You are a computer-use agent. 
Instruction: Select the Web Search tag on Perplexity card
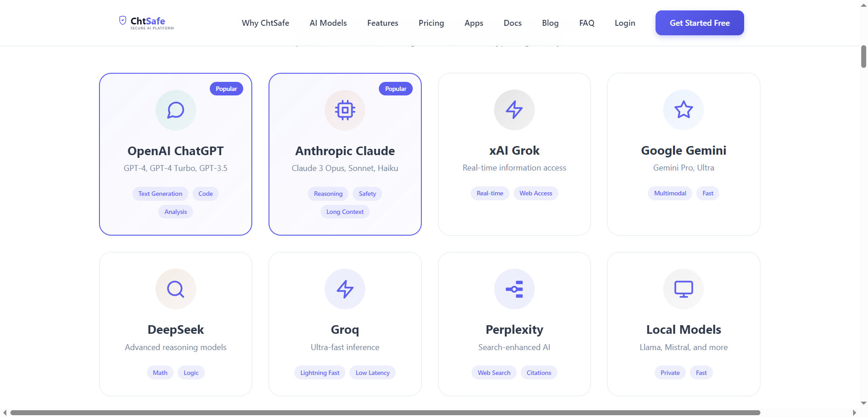pos(494,372)
